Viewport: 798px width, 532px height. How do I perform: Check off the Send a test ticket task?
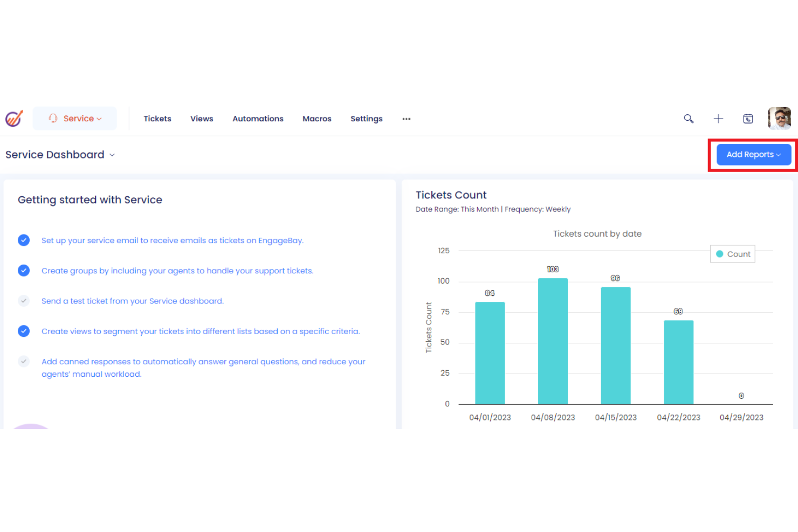tap(24, 301)
